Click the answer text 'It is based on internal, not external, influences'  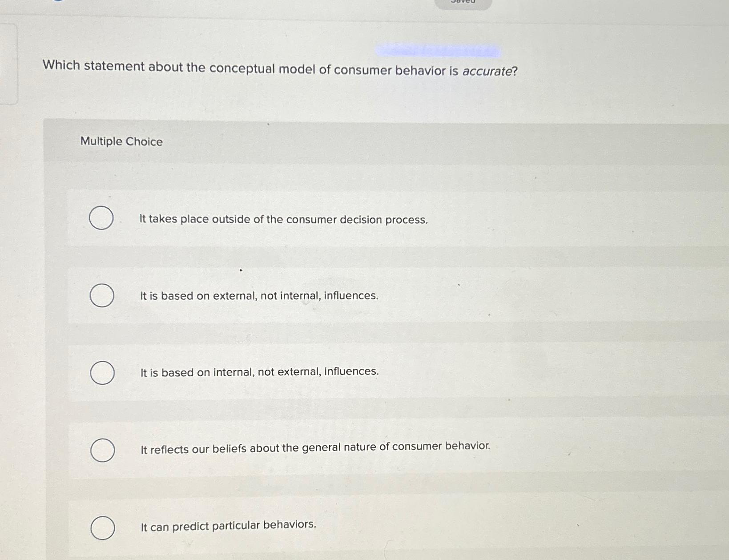(x=259, y=371)
